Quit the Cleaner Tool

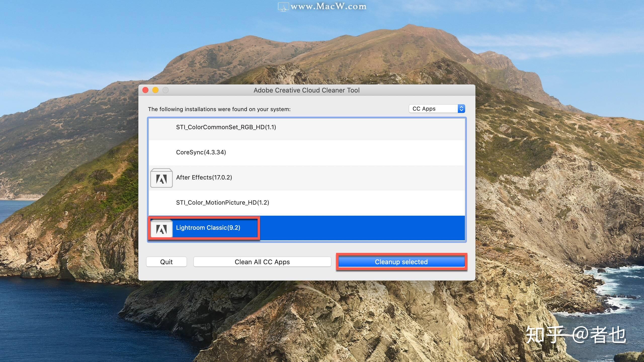(x=166, y=262)
